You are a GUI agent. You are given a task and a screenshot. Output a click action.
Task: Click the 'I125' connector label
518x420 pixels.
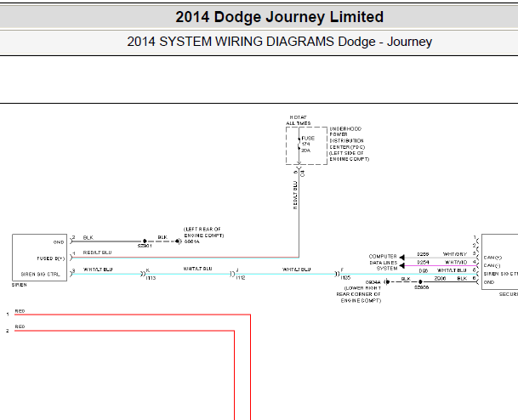coord(345,278)
